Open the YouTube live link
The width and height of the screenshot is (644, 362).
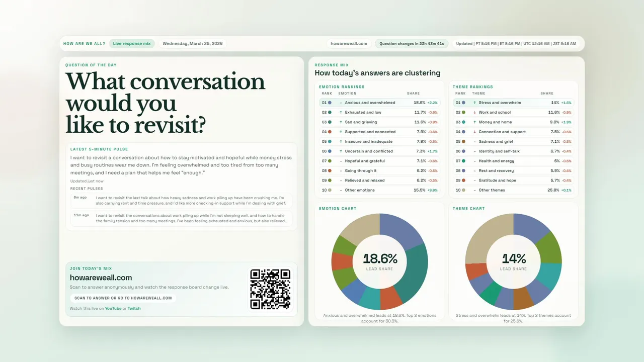tap(113, 309)
